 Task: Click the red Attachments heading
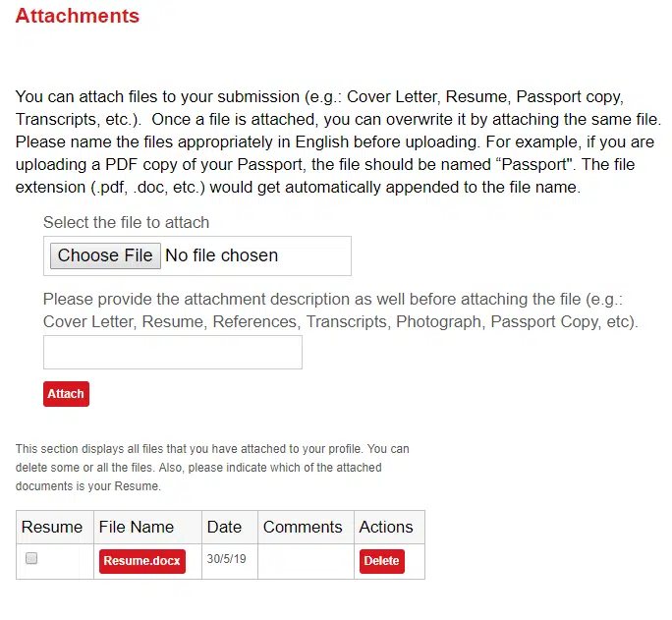click(78, 16)
